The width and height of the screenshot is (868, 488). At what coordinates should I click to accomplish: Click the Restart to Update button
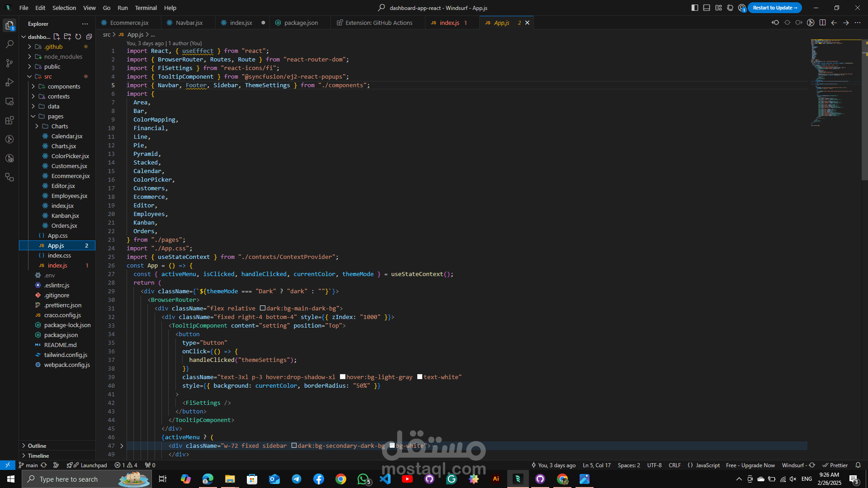pyautogui.click(x=774, y=8)
